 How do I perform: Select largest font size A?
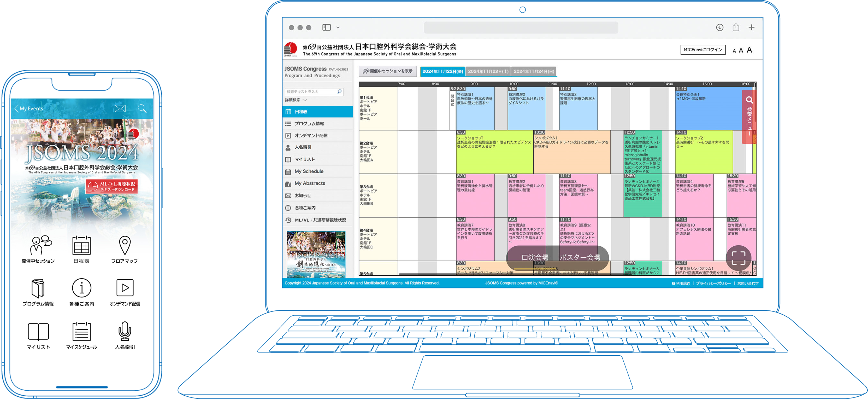[749, 50]
